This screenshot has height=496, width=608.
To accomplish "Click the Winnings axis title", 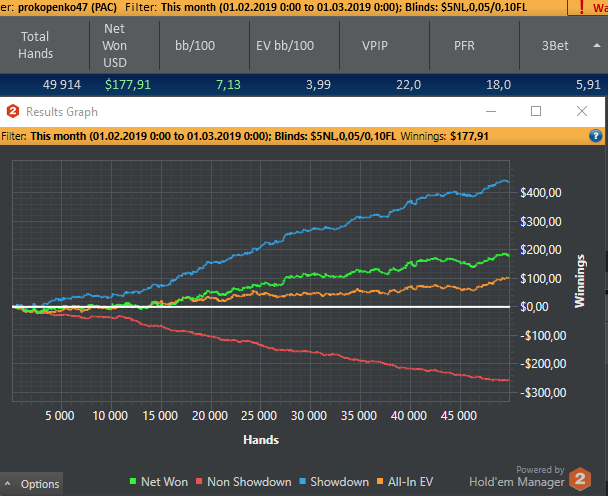I will 579,281.
